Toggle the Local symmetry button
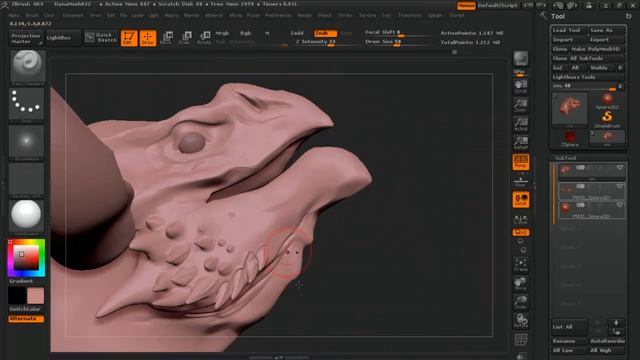 521,200
